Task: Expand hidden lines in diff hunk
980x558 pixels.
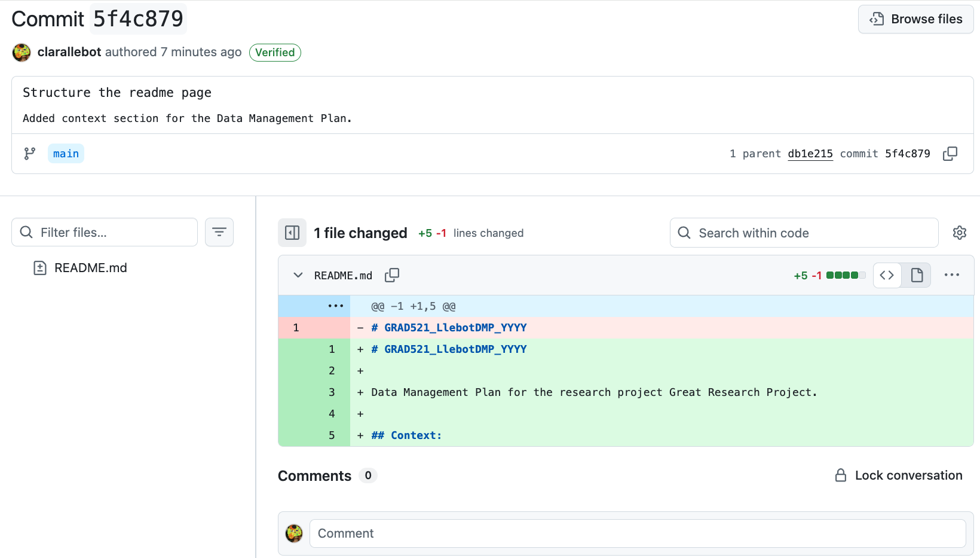Action: click(x=335, y=306)
